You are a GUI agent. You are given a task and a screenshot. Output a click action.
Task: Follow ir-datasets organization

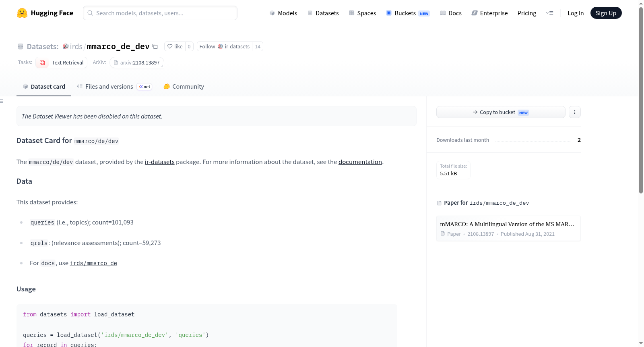[224, 47]
